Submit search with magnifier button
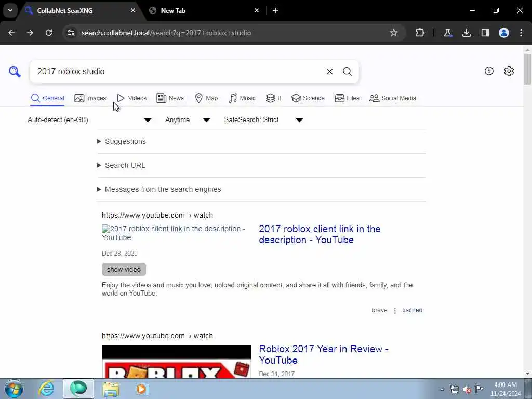Screen dimensions: 532x399 pyautogui.click(x=347, y=72)
